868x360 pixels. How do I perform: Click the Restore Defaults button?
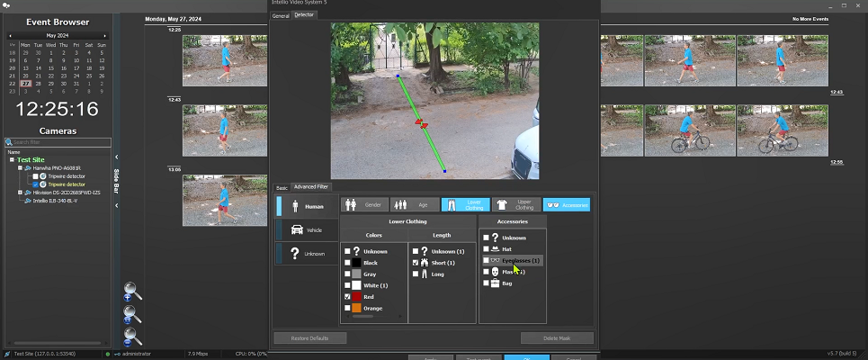310,338
